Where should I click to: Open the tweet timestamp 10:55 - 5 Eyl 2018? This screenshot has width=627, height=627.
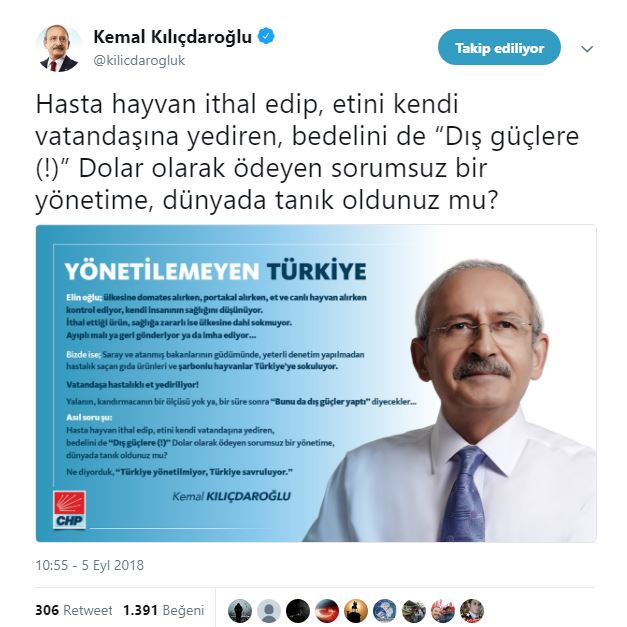(x=90, y=565)
